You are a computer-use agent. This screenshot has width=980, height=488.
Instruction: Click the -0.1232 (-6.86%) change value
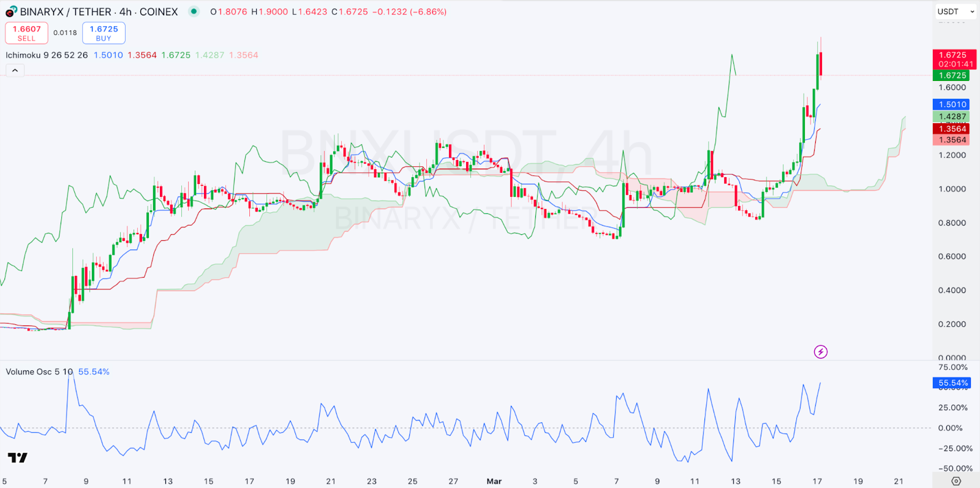(x=409, y=12)
